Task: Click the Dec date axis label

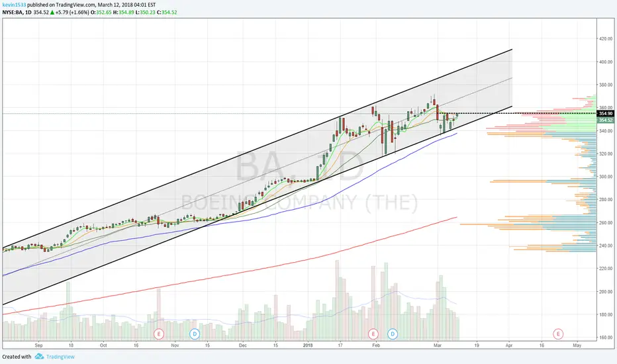Action: point(243,345)
